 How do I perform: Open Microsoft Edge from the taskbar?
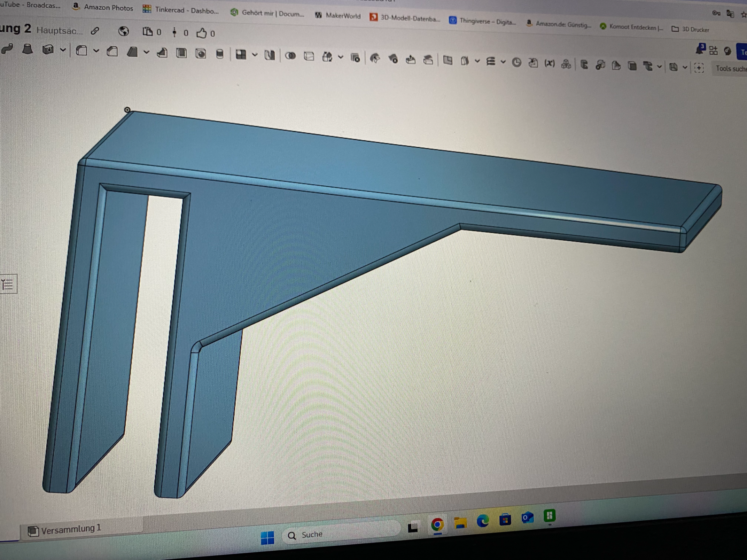click(483, 521)
